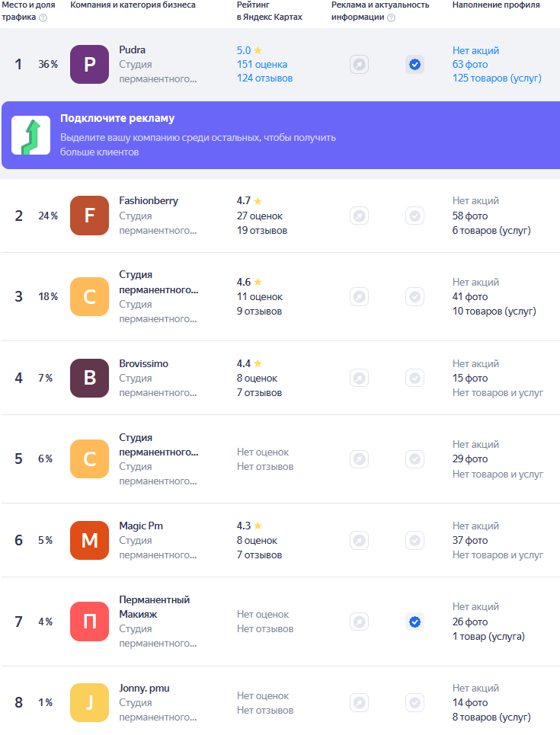Click the grey verification badge in Fashionberry row
The image size is (560, 735).
[415, 216]
